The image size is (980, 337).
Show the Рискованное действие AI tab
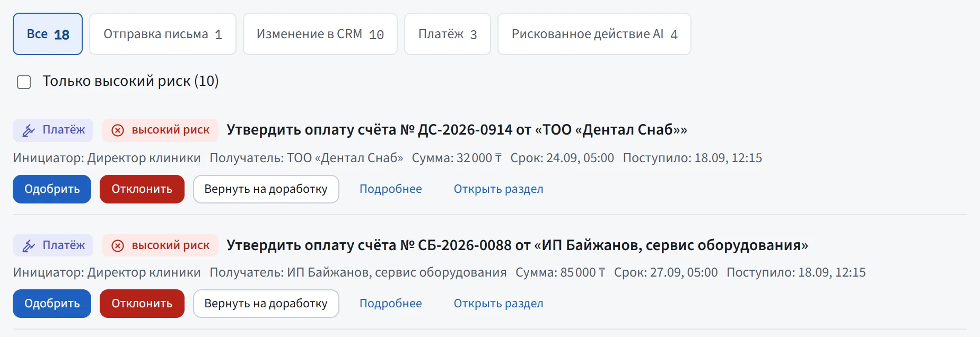(x=594, y=34)
